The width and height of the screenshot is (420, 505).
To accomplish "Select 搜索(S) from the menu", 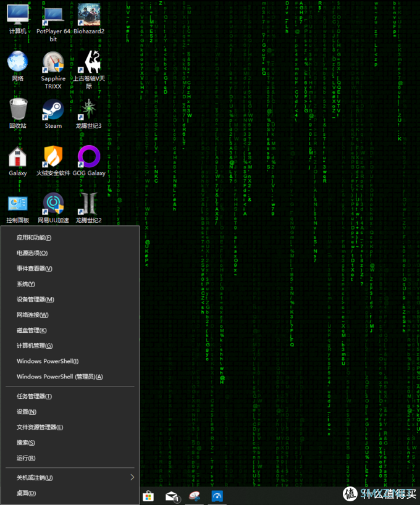I will [70, 443].
